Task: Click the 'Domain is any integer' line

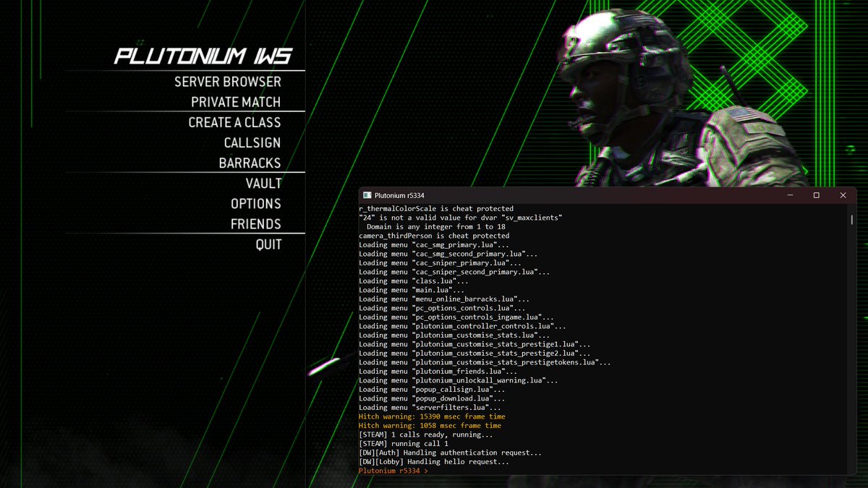Action: pos(436,227)
